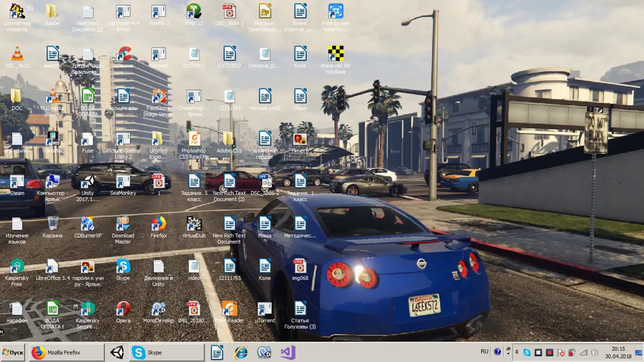Open chess.net for Windows shortcut
644x362 pixels.
pyautogui.click(x=336, y=60)
